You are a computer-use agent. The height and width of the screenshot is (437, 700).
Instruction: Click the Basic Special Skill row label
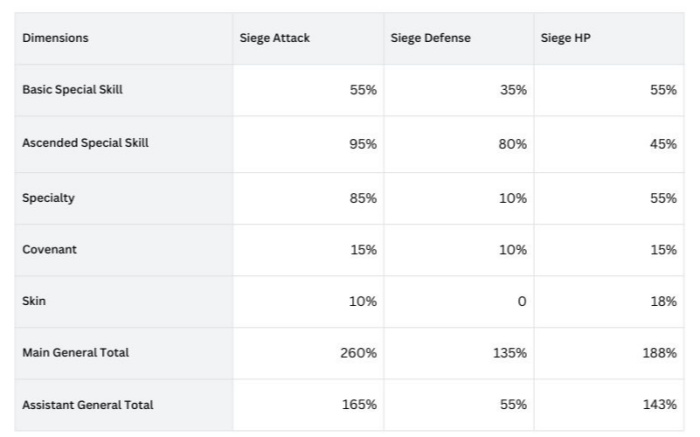point(72,90)
